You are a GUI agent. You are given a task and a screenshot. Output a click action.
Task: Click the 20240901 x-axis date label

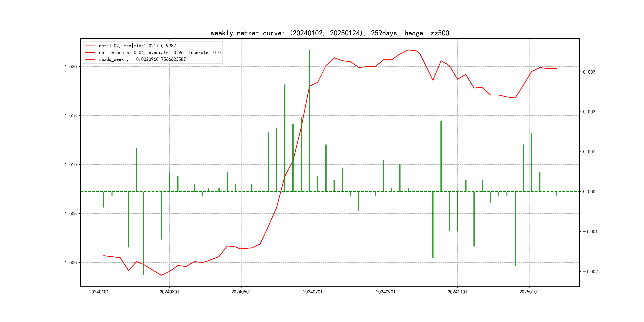385,292
